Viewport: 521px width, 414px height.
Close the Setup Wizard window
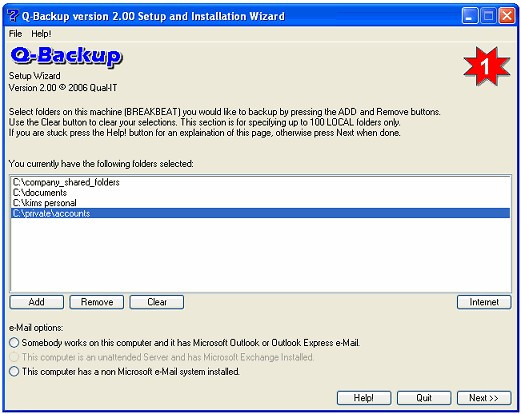[x=507, y=16]
